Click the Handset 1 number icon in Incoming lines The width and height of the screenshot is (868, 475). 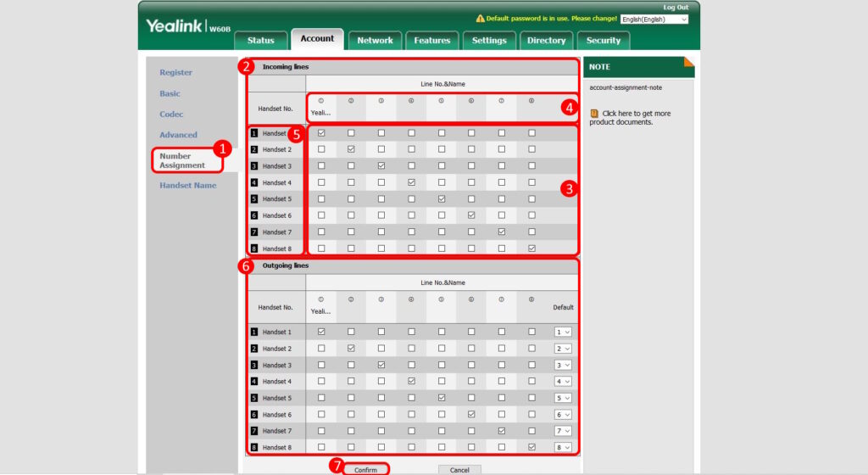point(253,133)
